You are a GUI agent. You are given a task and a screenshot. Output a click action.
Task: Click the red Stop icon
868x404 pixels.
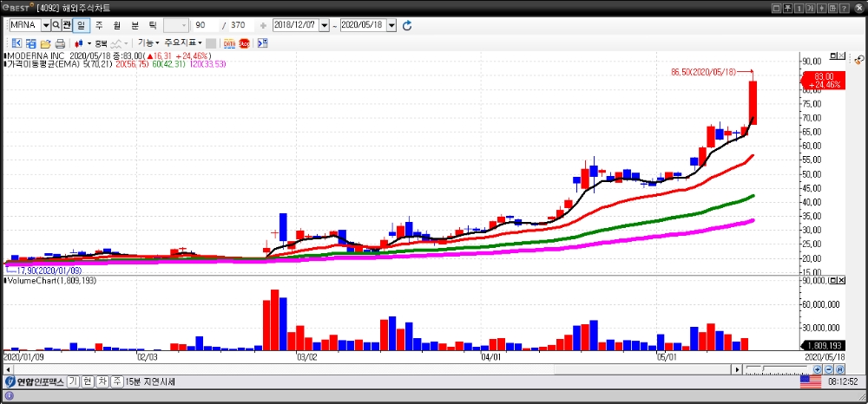pos(244,42)
